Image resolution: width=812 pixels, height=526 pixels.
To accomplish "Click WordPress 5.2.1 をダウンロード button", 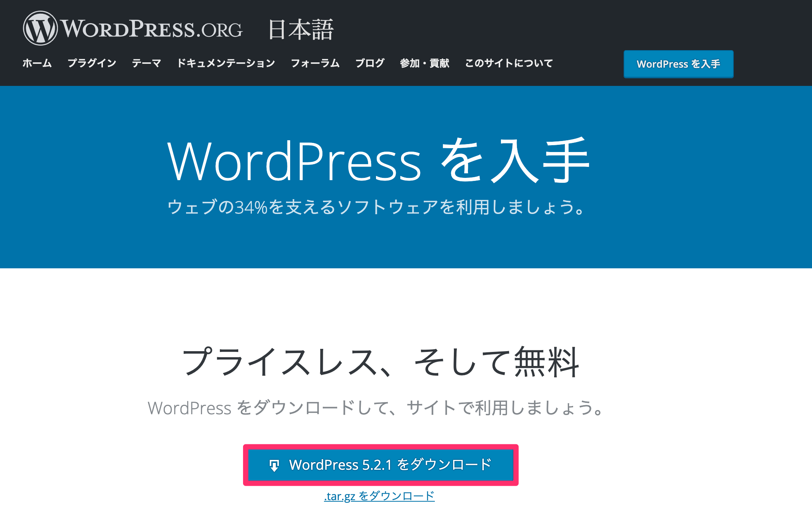I will coord(381,465).
